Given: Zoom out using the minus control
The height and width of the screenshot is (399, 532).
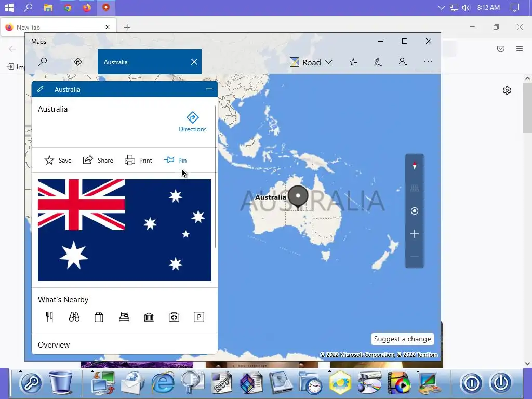Looking at the screenshot, I should pyautogui.click(x=414, y=257).
